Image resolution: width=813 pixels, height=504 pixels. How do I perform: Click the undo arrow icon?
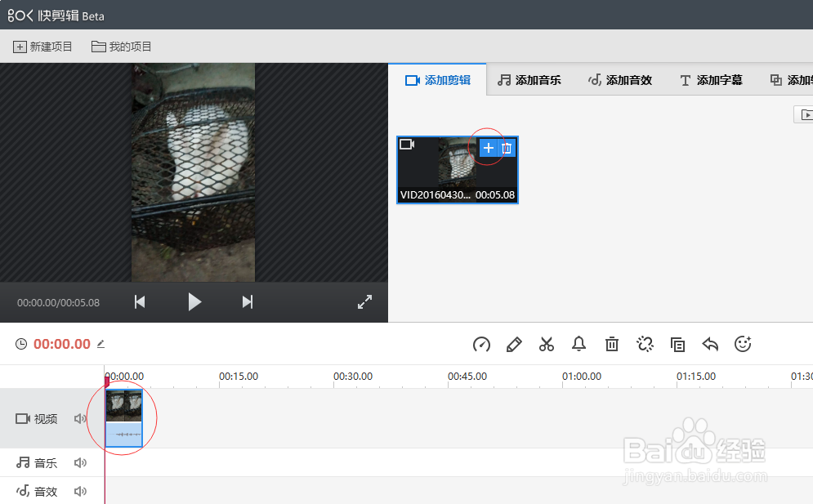point(710,344)
